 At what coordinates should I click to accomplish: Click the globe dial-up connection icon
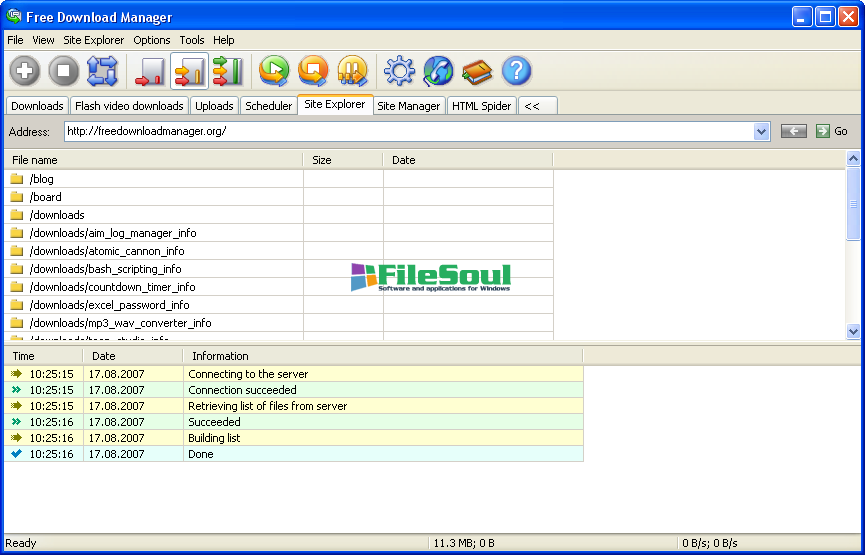pyautogui.click(x=438, y=71)
